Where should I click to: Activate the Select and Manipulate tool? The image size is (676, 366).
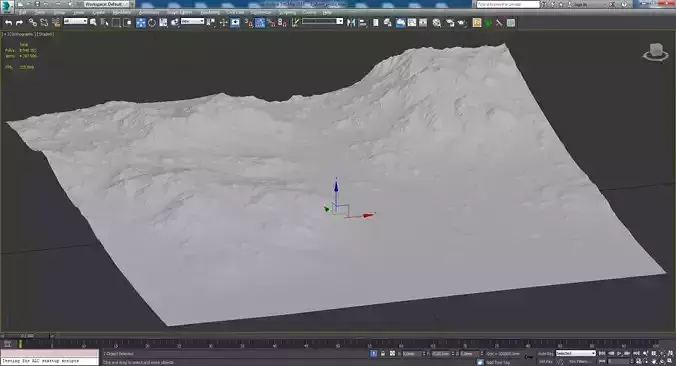coord(223,22)
